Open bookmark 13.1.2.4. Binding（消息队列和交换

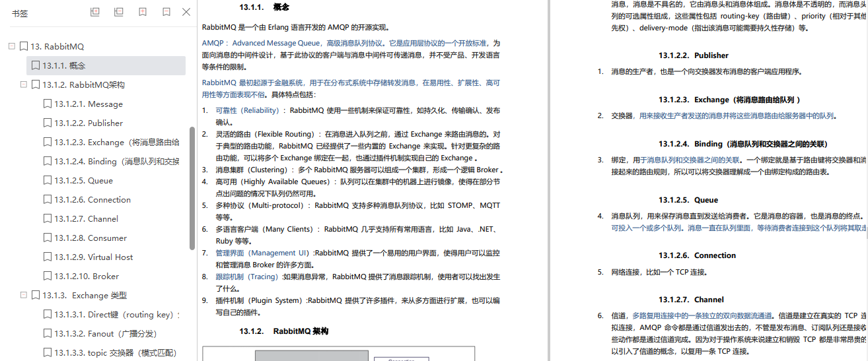tap(117, 161)
